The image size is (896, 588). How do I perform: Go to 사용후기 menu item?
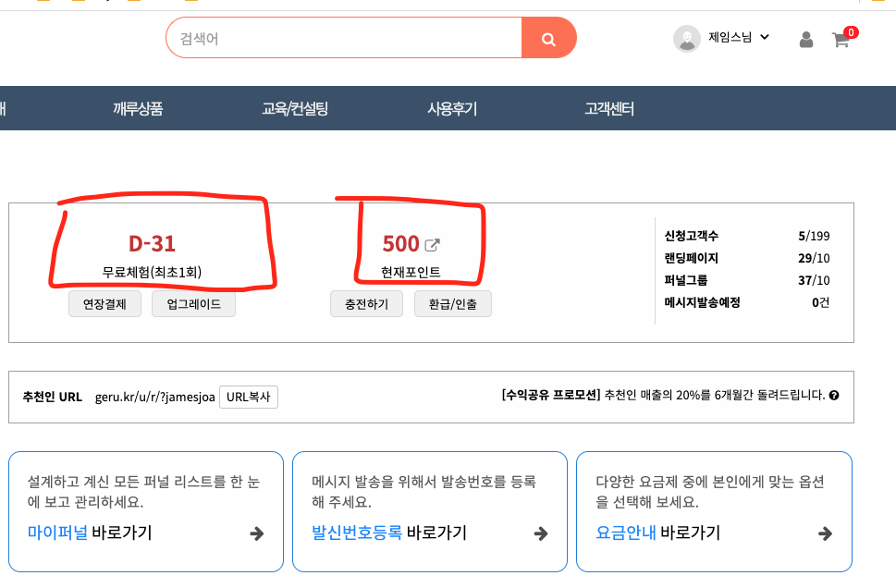[452, 108]
